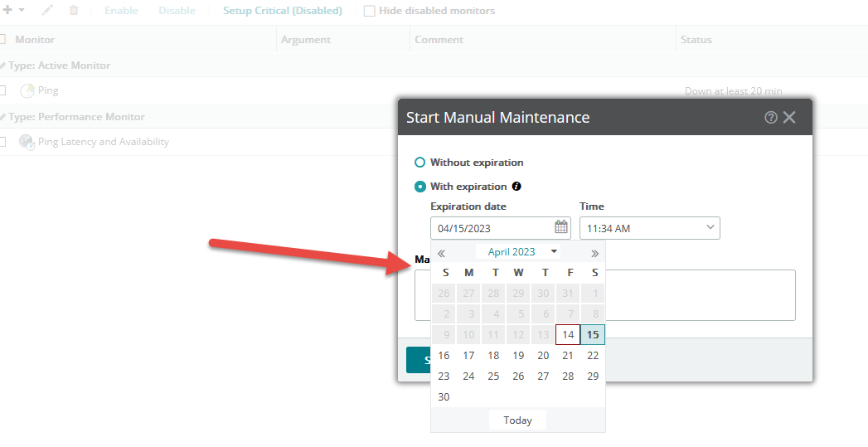Click the Down at least 20 min status
Screen dimensions: 868x447
[734, 91]
